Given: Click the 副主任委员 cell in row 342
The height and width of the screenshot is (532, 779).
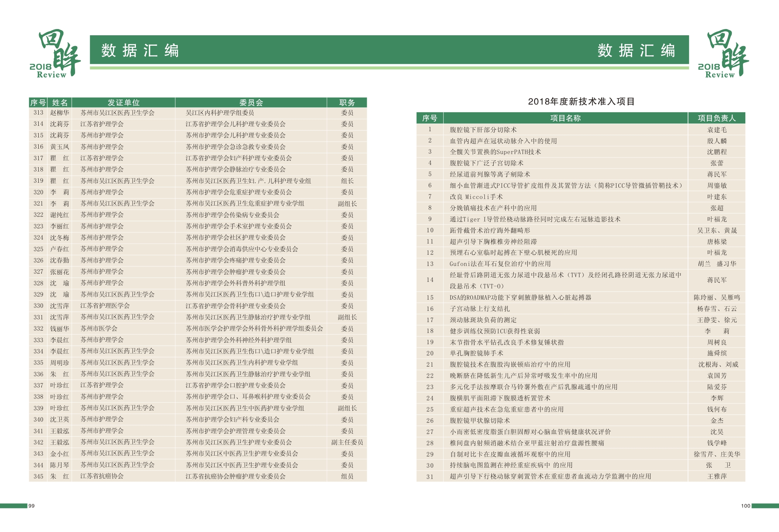Looking at the screenshot, I should coord(347,442).
